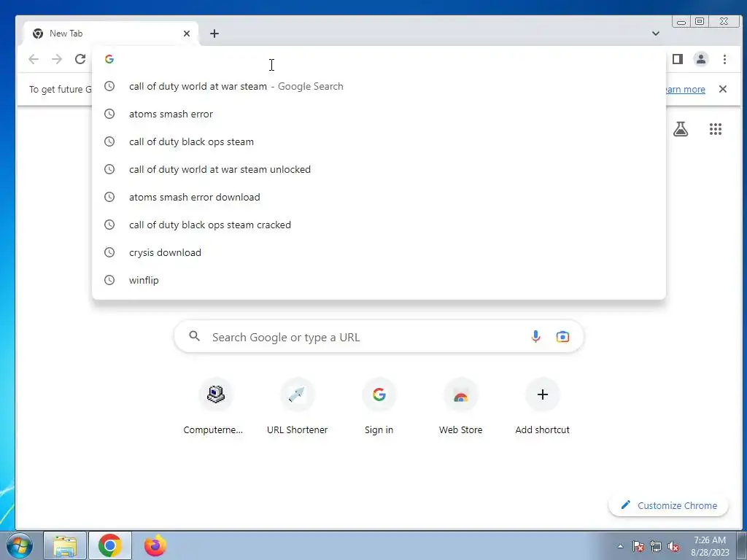
Task: Pick 'call of duty black ops steam cracked'
Action: (x=379, y=225)
